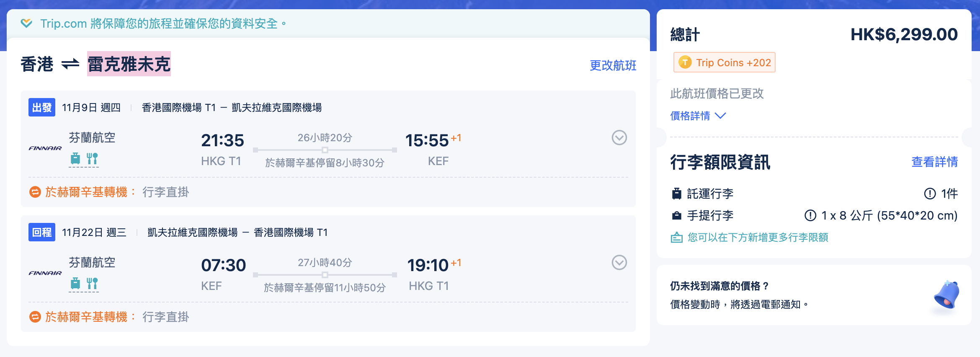Image resolution: width=980 pixels, height=357 pixels.
Task: Select the 回程 return label tag
Action: pos(42,233)
